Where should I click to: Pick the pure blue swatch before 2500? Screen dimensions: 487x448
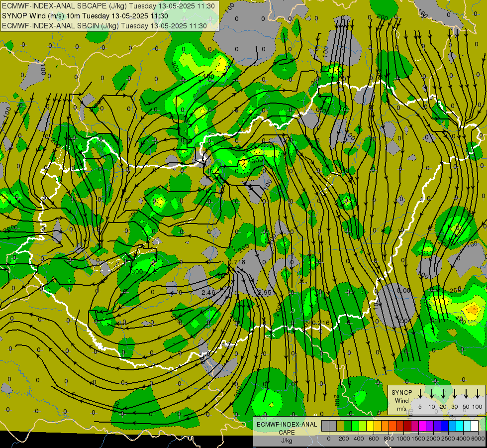click(x=445, y=426)
